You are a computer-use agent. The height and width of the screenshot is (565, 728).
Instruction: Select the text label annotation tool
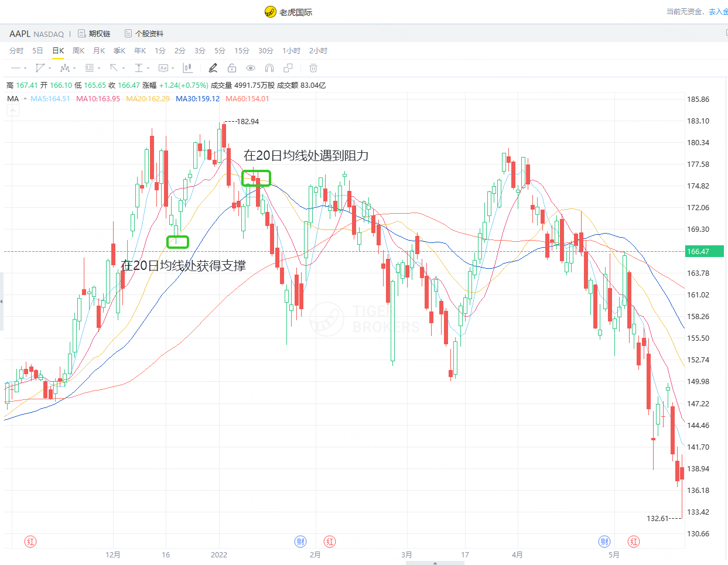point(163,68)
